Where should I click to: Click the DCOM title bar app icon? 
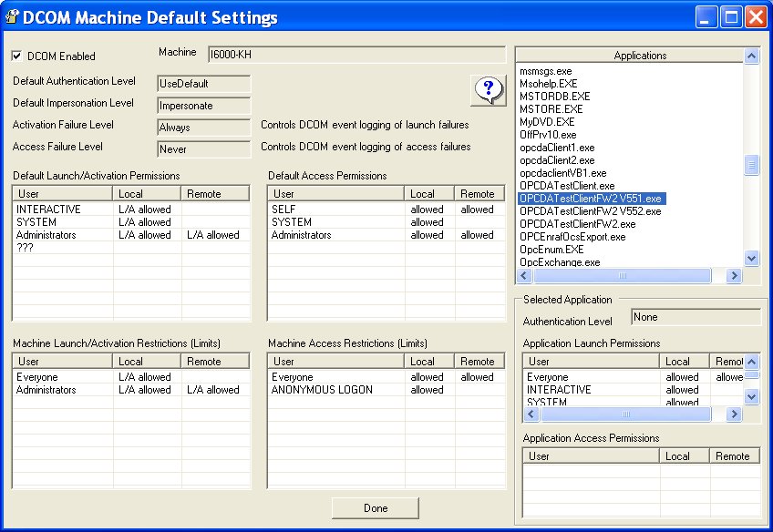click(x=12, y=17)
